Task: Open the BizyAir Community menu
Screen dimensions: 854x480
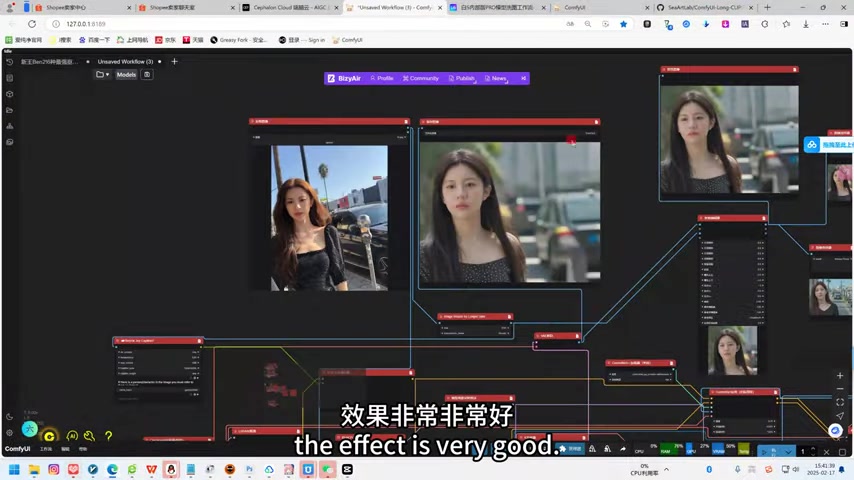Action: tap(420, 78)
